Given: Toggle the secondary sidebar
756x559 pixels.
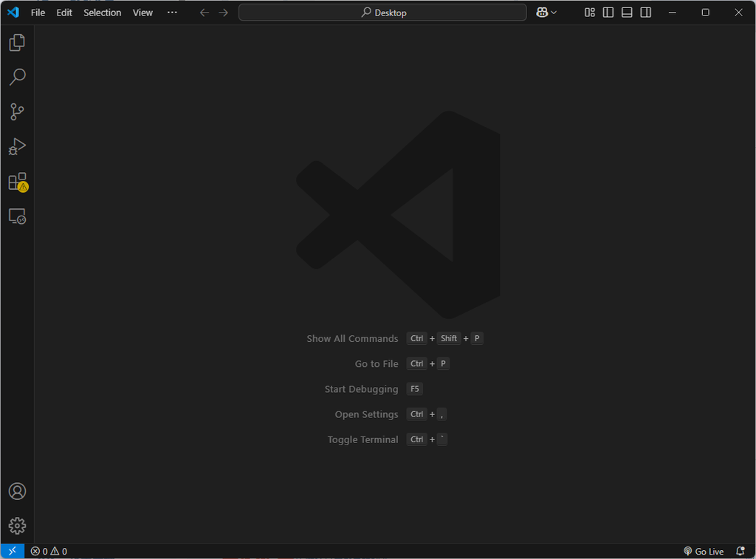Looking at the screenshot, I should point(645,12).
